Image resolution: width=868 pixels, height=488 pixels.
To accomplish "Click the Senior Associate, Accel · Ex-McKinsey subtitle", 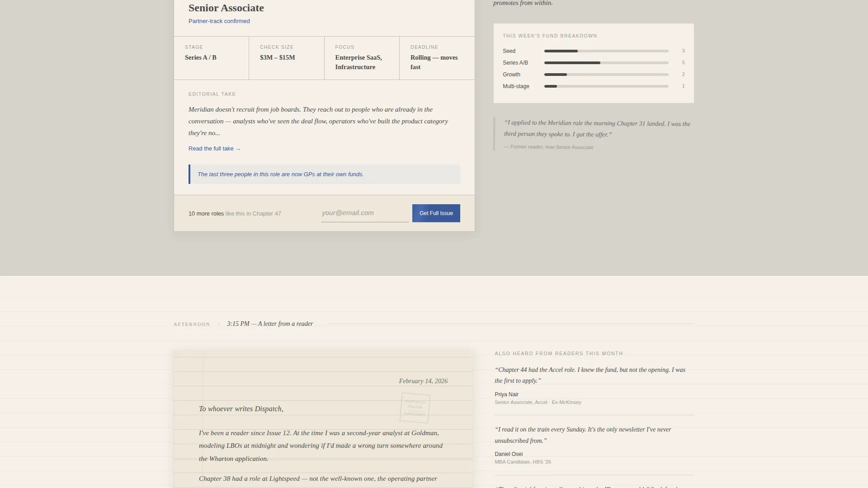I will [x=538, y=402].
